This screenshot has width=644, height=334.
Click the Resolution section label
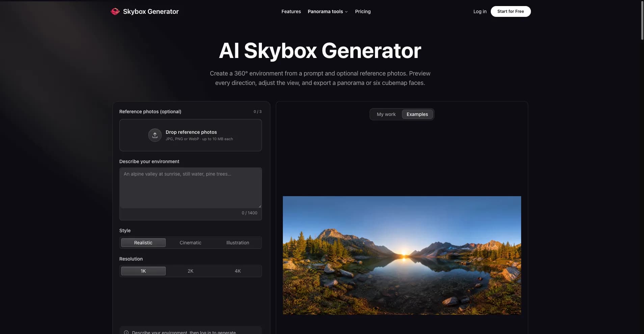point(131,259)
